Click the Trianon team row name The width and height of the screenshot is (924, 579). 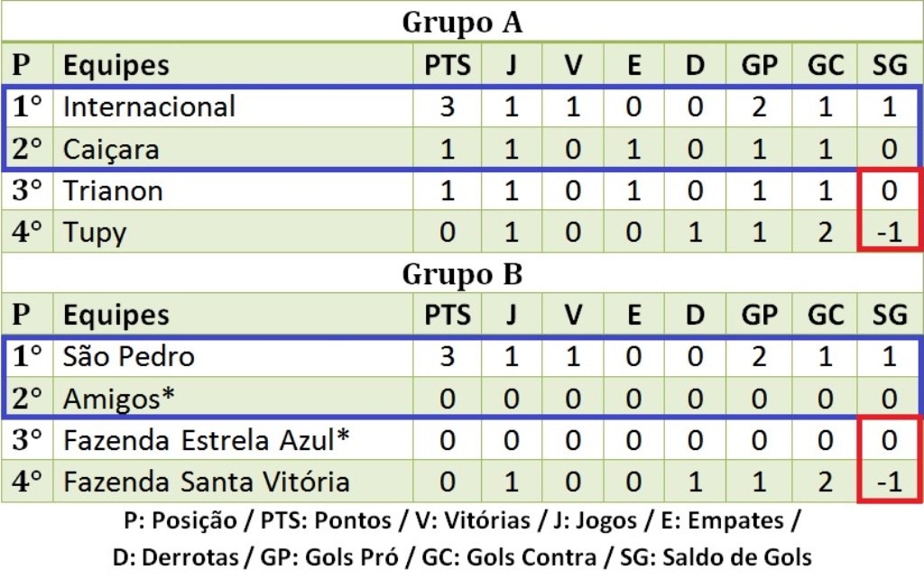pyautogui.click(x=114, y=190)
